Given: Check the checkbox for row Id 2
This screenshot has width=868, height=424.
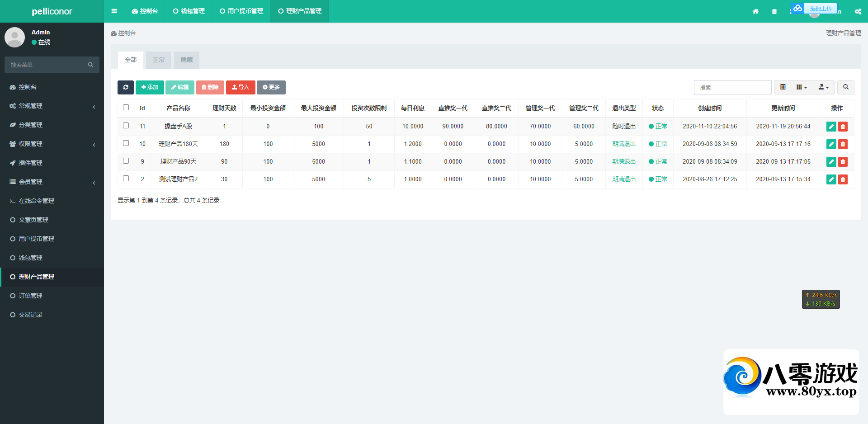Looking at the screenshot, I should [x=126, y=179].
